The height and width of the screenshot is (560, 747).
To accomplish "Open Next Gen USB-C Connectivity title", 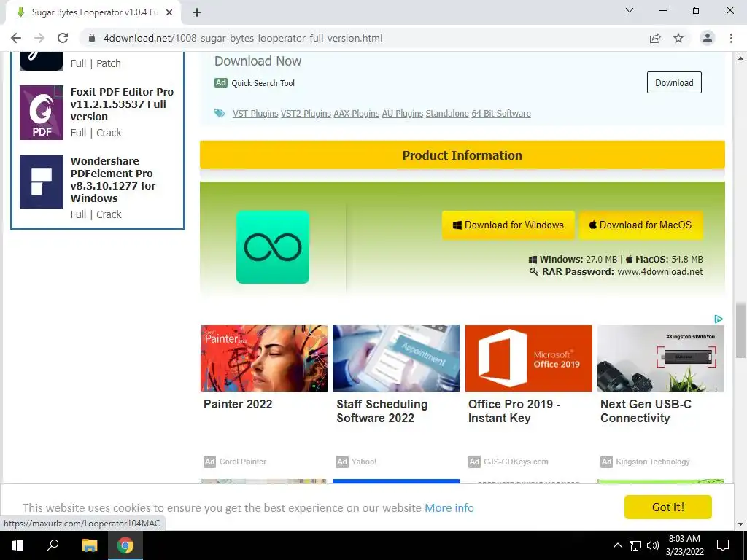I will [x=646, y=411].
